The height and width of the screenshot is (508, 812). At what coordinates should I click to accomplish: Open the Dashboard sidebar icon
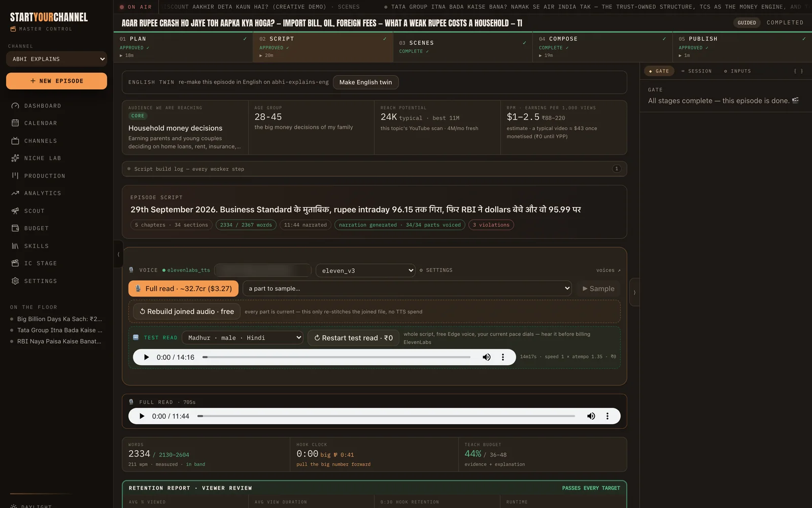tap(15, 106)
